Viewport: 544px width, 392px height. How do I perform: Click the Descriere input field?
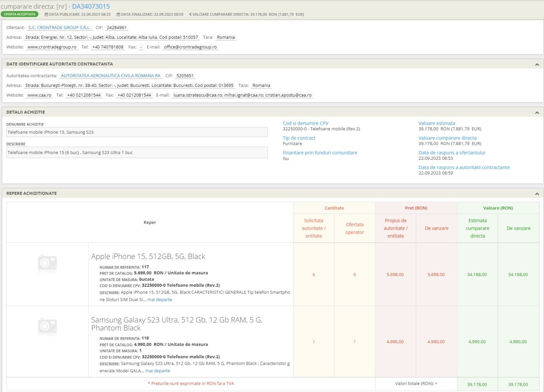137,152
